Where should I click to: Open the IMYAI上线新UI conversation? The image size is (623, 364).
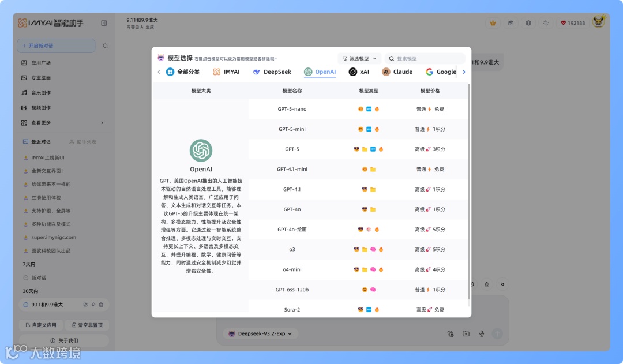click(48, 157)
